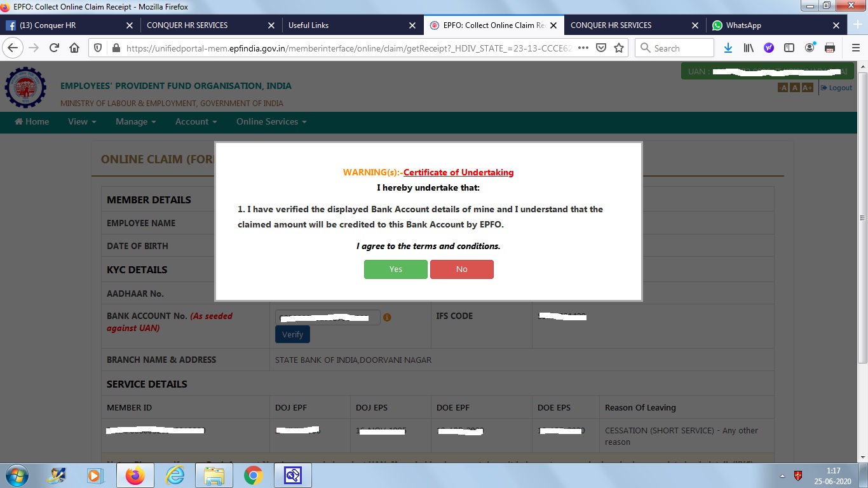Open the Windows Start menu

(x=16, y=475)
